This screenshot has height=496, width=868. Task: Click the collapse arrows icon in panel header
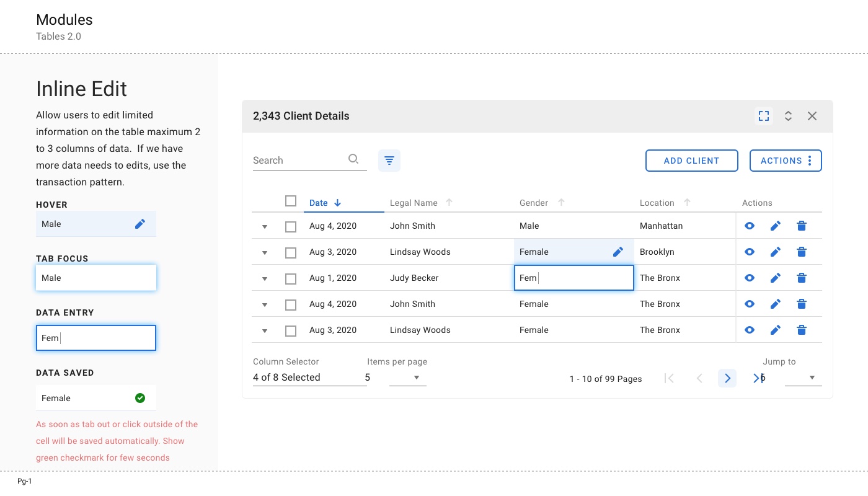(788, 116)
